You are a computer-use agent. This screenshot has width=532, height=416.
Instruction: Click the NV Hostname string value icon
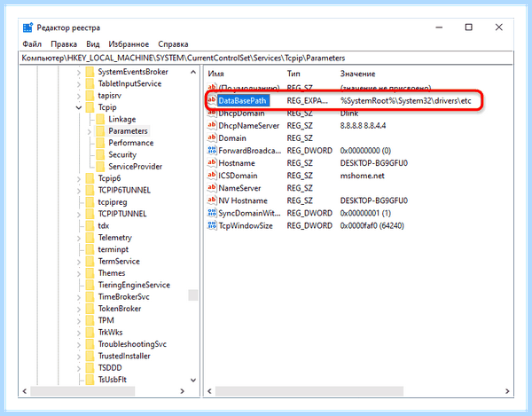[212, 200]
